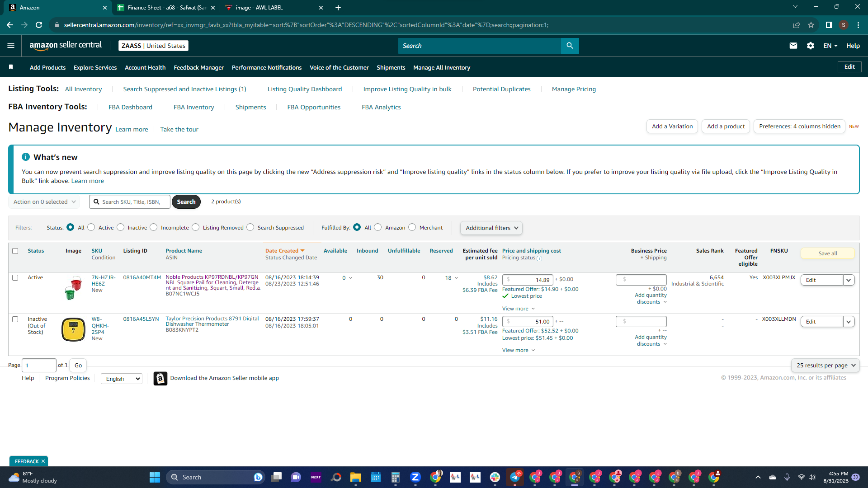Select the Inactive status radio button
The image size is (868, 488).
coord(120,227)
